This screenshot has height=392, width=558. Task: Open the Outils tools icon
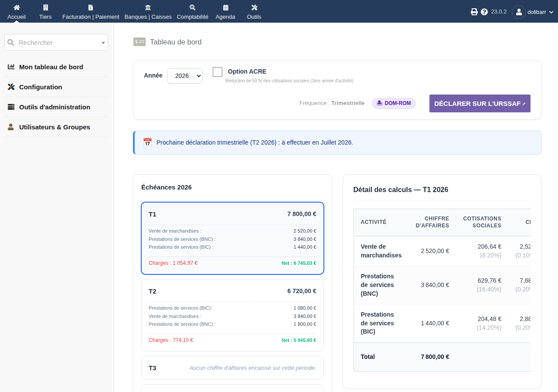(254, 7)
